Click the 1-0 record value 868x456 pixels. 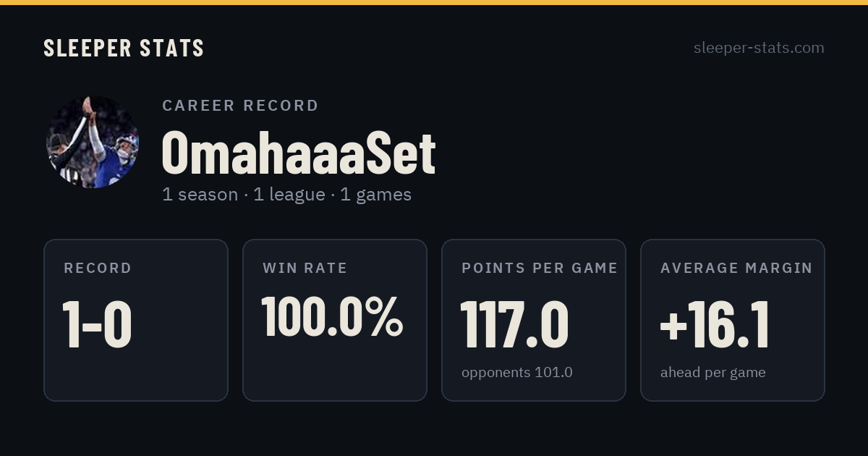98,324
